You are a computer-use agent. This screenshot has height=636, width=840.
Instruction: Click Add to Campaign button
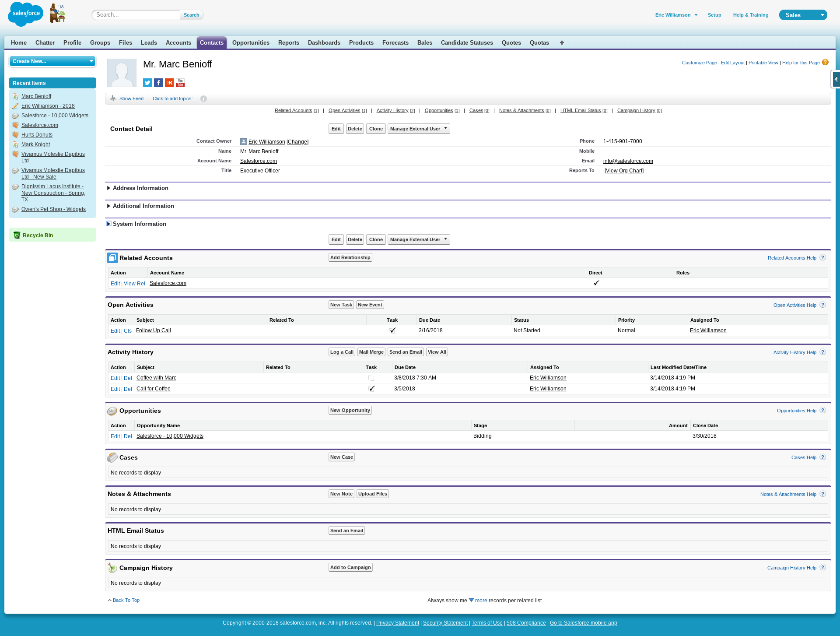tap(350, 567)
